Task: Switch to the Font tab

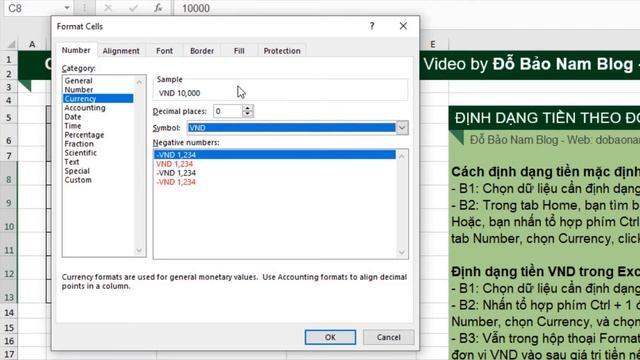Action: [x=164, y=51]
